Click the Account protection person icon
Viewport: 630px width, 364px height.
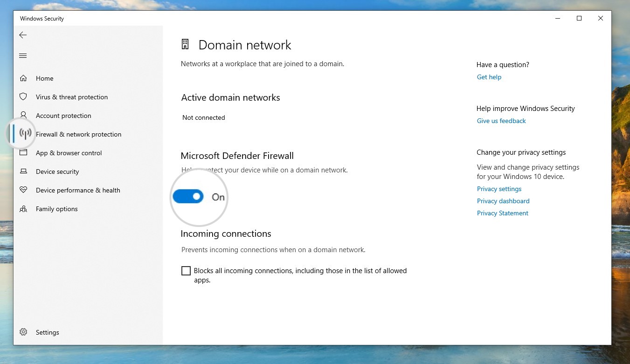coord(23,115)
